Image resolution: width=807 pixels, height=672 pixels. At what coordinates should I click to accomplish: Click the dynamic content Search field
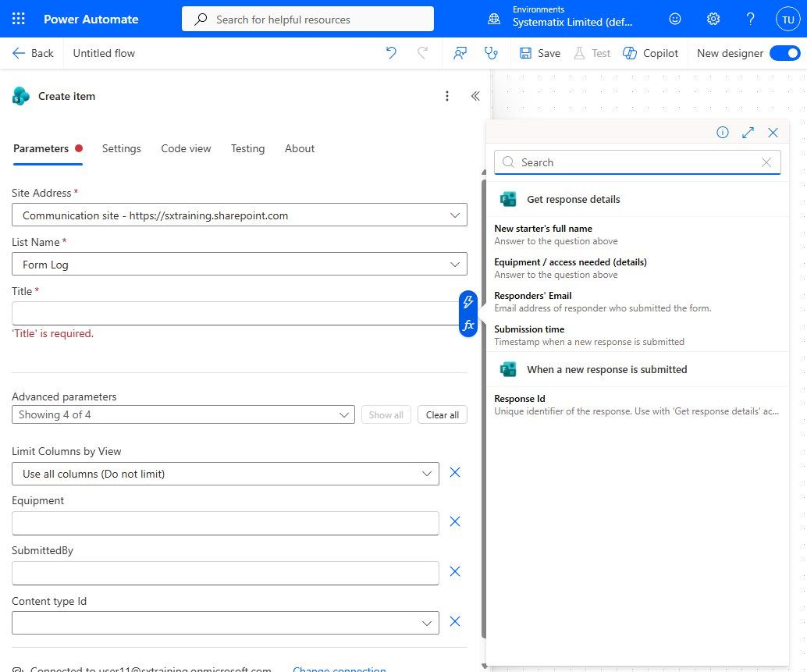coord(637,162)
